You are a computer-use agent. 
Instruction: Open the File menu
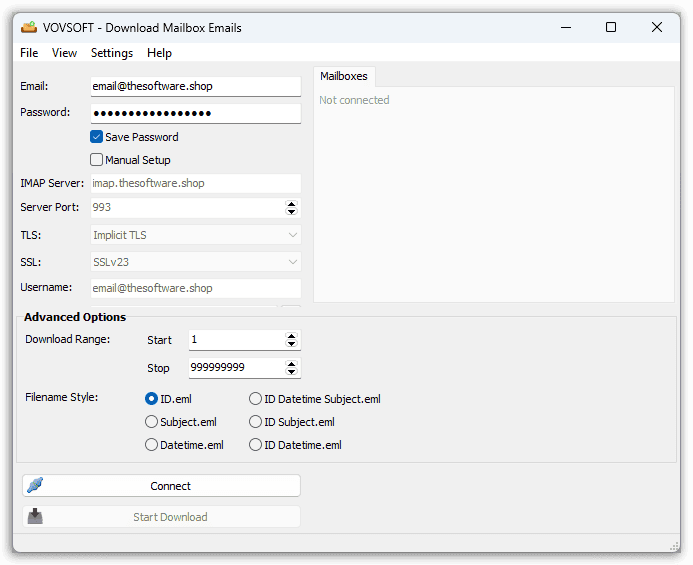pyautogui.click(x=29, y=53)
